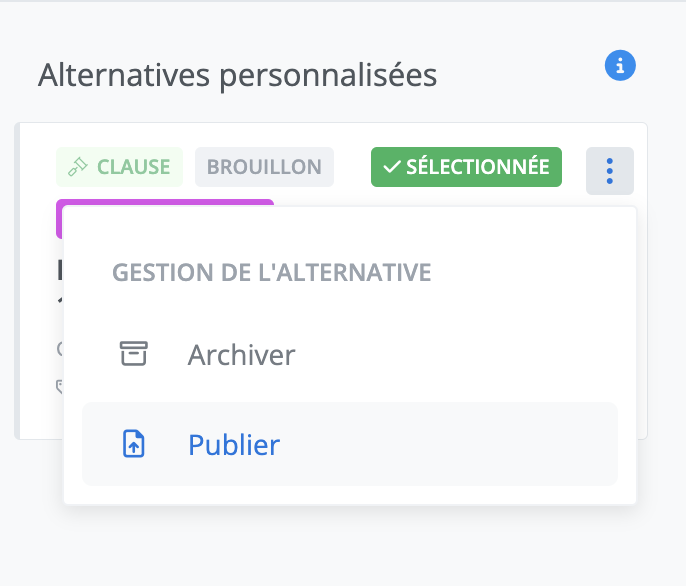Screen dimensions: 686x586
Task: Click the partially hidden tag icon on the card
Action: click(x=60, y=386)
